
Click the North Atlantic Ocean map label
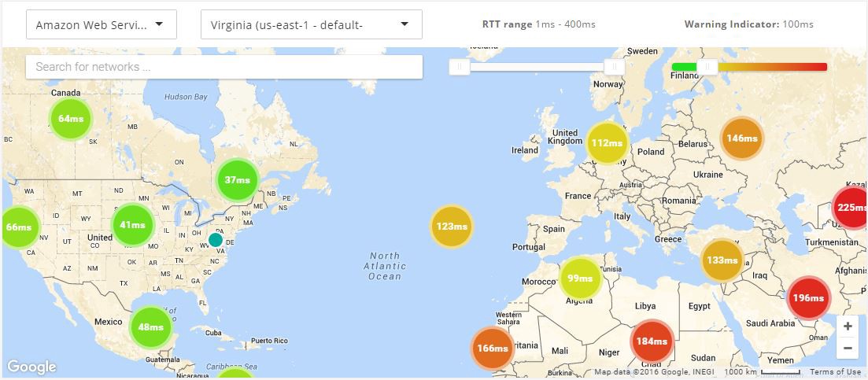[385, 266]
